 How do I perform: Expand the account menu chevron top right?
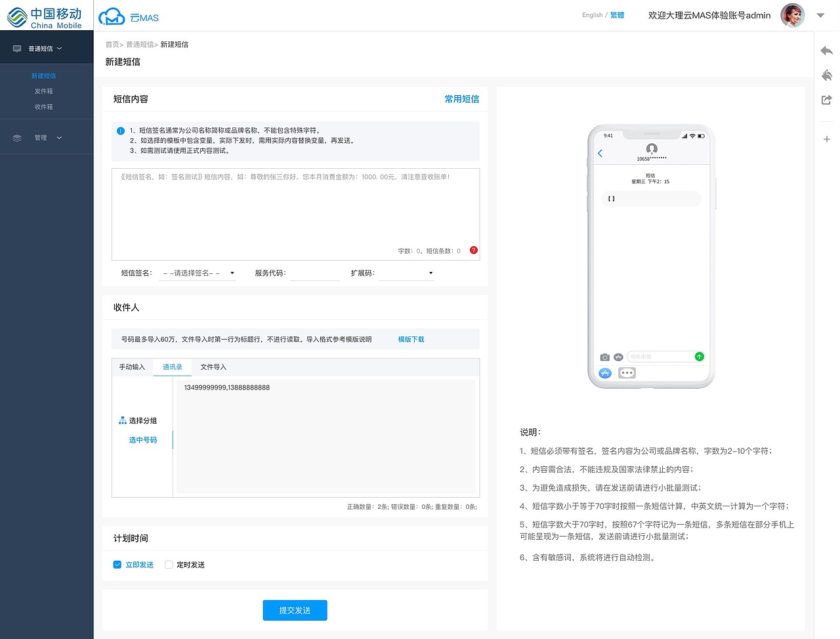pyautogui.click(x=820, y=14)
